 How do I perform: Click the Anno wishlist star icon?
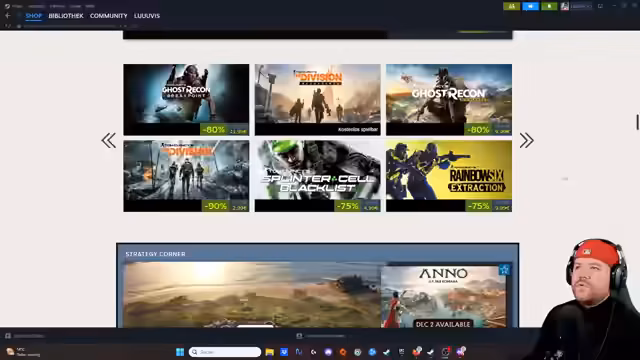coord(504,269)
